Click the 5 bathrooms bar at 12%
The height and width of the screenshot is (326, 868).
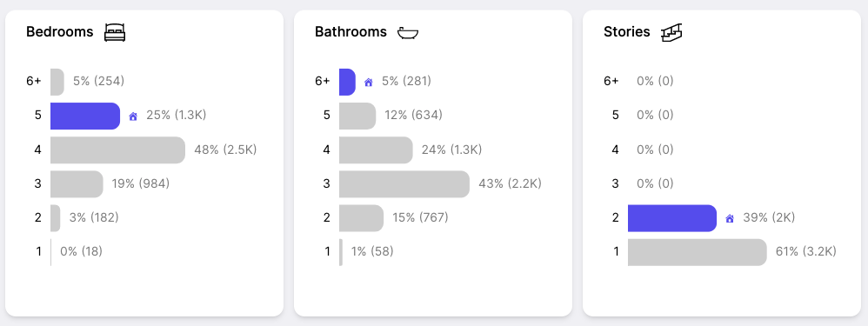click(x=357, y=116)
